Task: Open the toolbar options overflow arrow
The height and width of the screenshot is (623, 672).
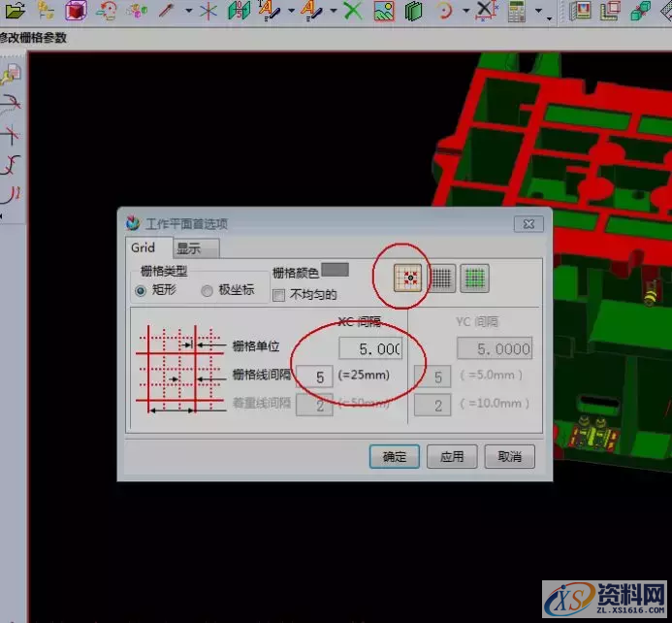Action: [x=550, y=18]
